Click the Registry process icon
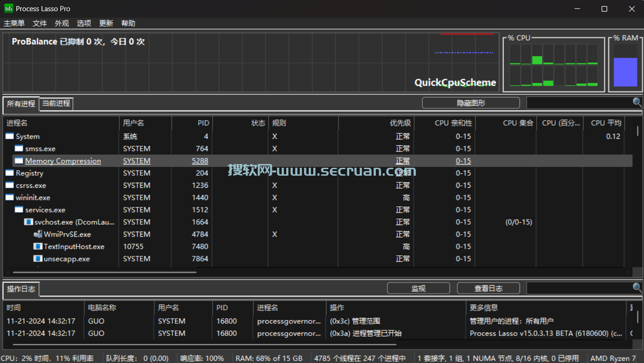The image size is (644, 363). (x=9, y=173)
